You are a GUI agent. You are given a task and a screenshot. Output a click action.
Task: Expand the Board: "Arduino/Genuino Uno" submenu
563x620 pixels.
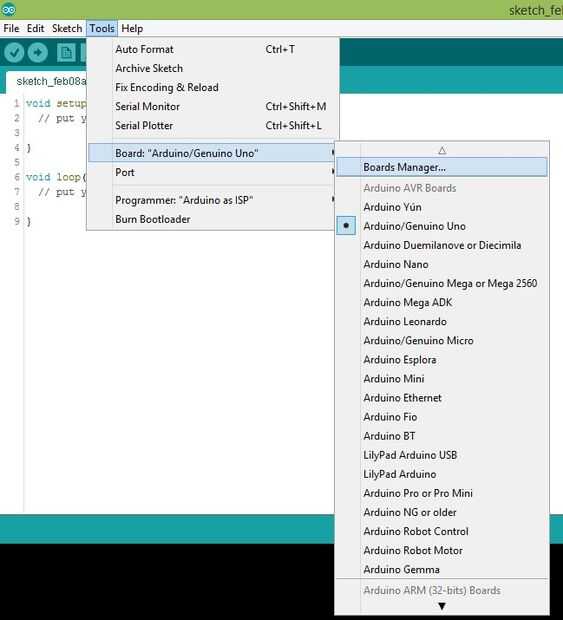pos(212,153)
